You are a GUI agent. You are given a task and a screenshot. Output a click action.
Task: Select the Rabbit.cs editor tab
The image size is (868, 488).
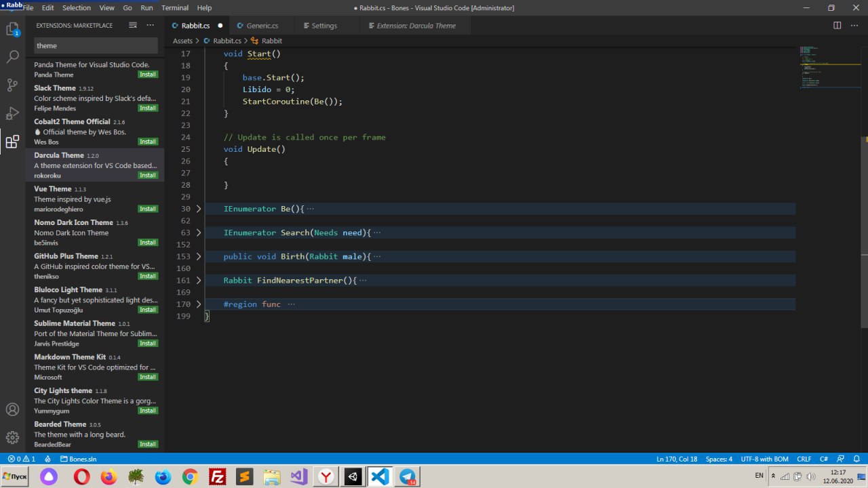click(197, 25)
